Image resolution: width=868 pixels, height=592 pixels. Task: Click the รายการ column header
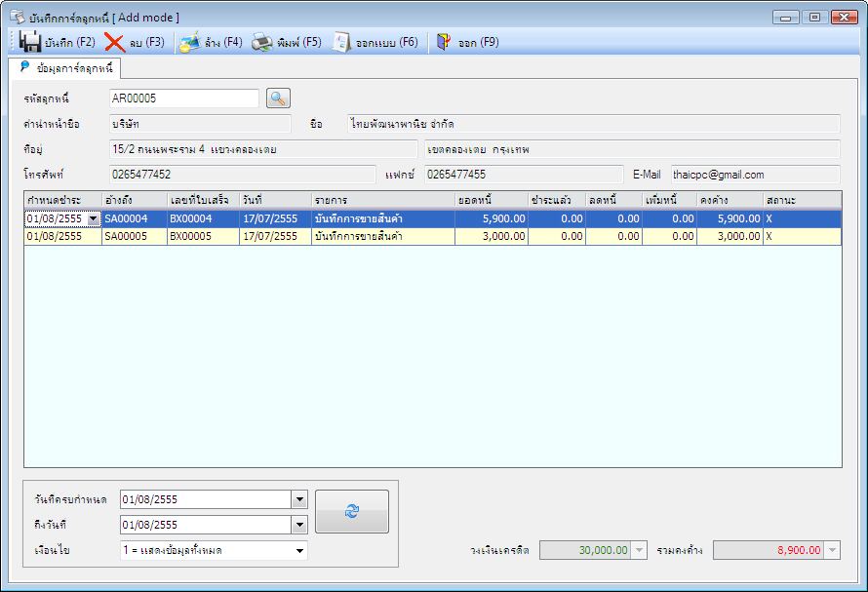point(383,200)
